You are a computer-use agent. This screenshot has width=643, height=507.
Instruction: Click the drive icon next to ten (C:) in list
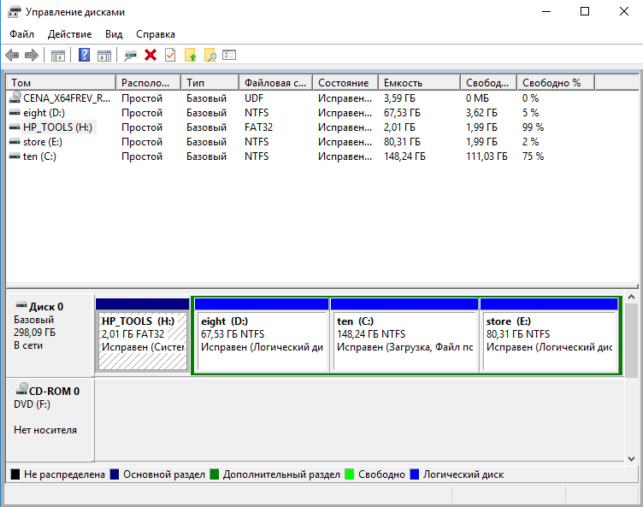(x=15, y=156)
